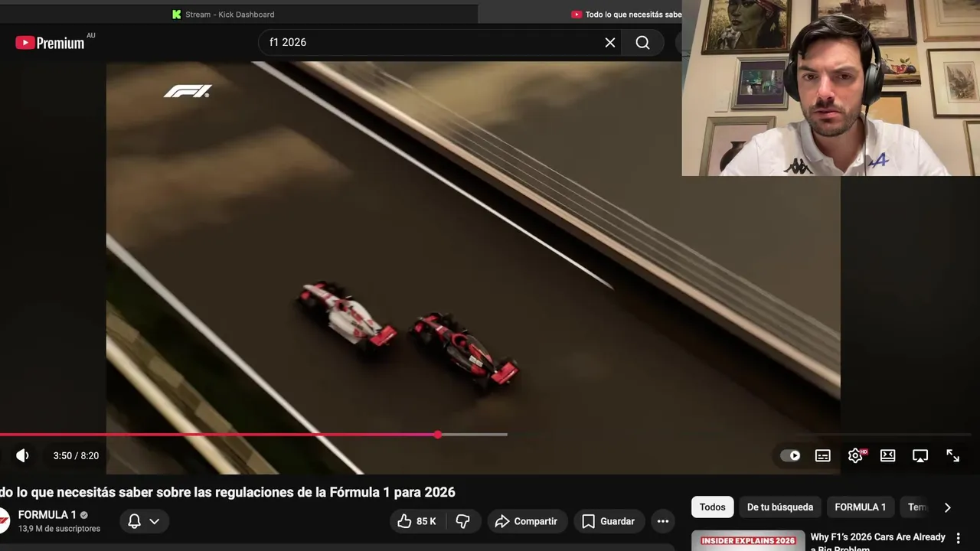This screenshot has width=980, height=551.
Task: Click the video title about 2026 regulations
Action: (x=227, y=492)
